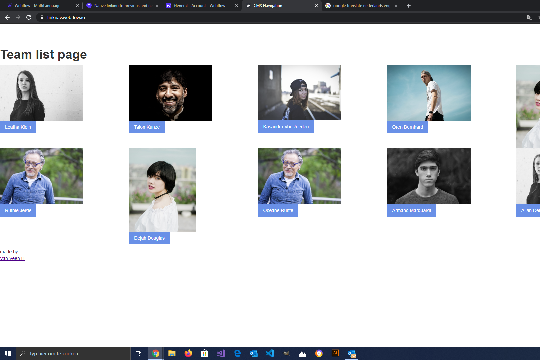
Task: Launch Visual Studio Code from taskbar
Action: (x=270, y=353)
